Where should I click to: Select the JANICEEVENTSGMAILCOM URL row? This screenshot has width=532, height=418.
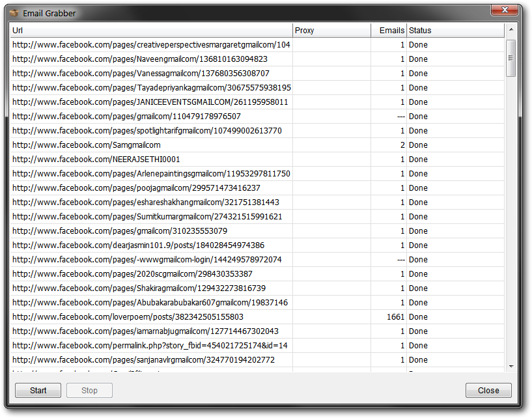pos(257,102)
